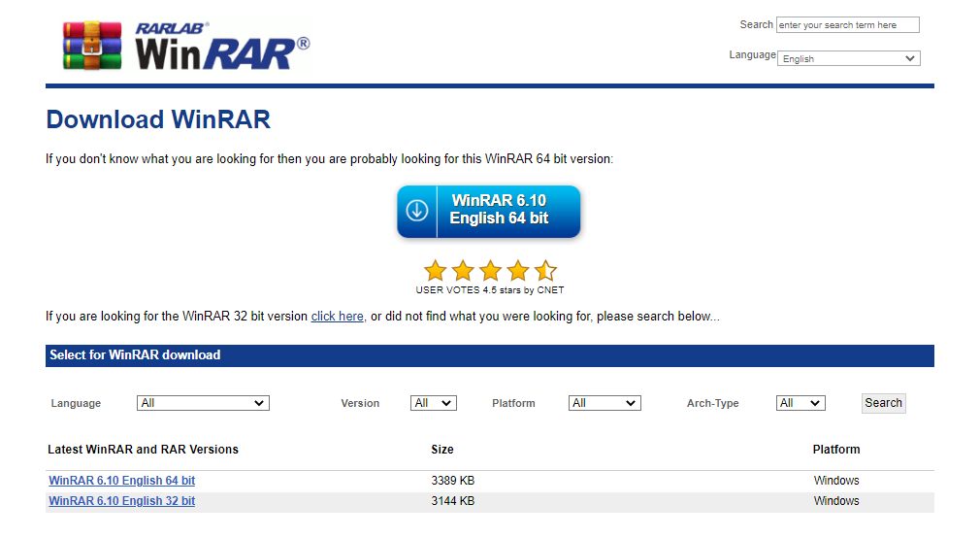Open the filter Language dropdown set to All
Viewport: 980px width, 538px height.
coord(203,404)
